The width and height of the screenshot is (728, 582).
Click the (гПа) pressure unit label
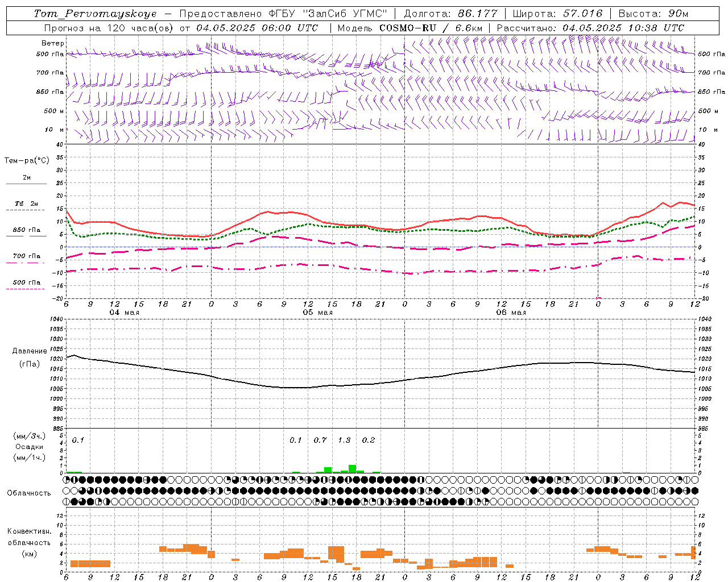pos(30,364)
